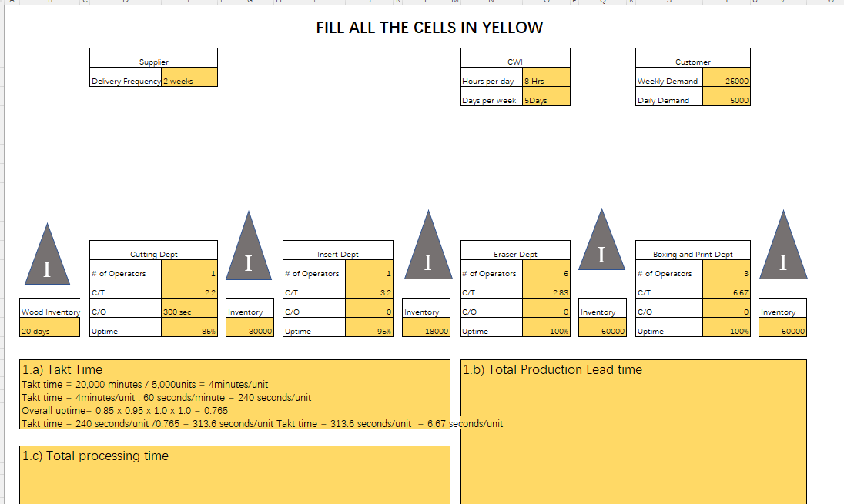
Task: Click the Hours per day 8 Hrs cell
Action: pyautogui.click(x=546, y=81)
